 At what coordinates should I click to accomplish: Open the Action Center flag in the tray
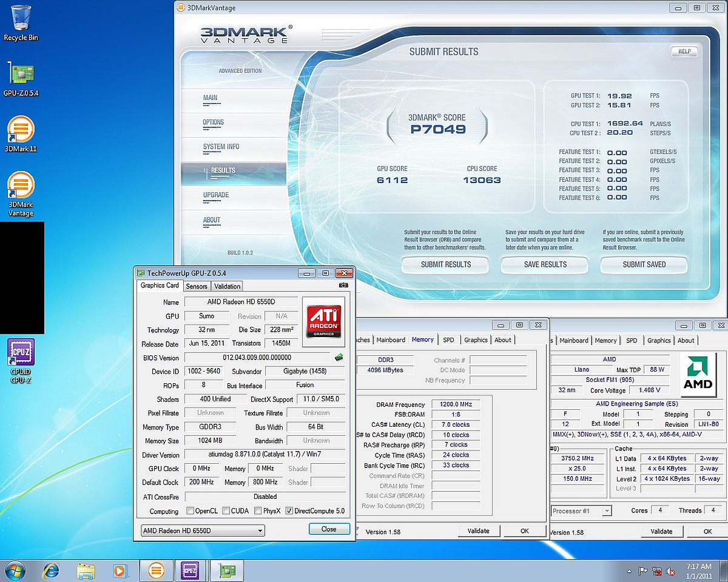click(x=644, y=571)
